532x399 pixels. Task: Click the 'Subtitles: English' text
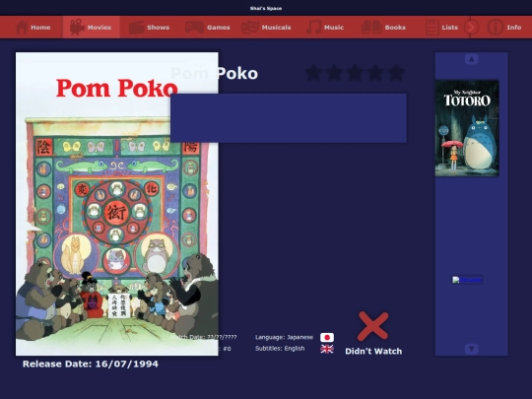pyautogui.click(x=280, y=349)
